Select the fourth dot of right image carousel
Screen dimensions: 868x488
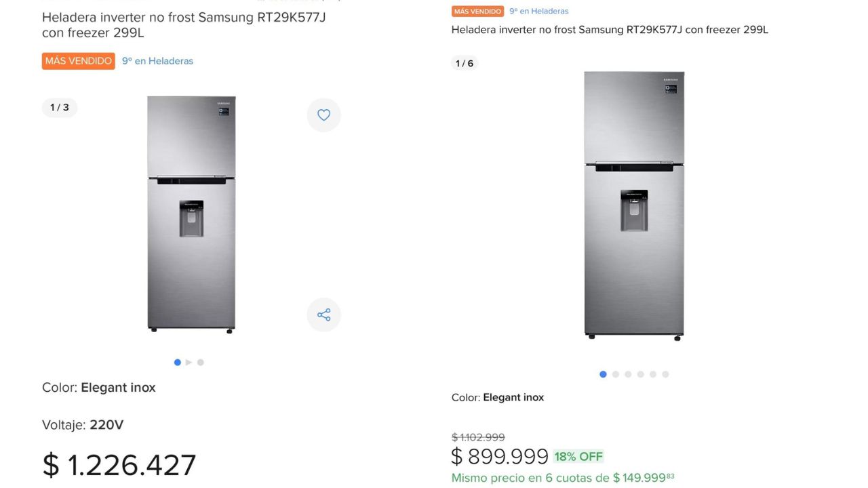pos(640,374)
